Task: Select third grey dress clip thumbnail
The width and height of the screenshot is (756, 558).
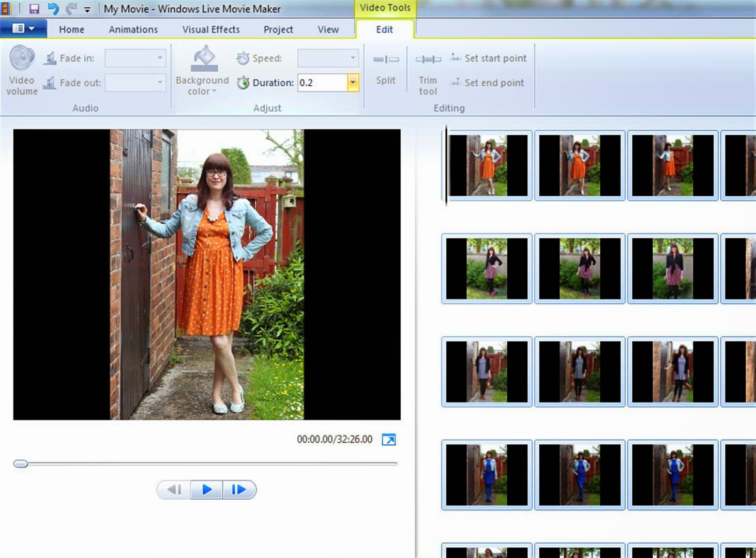Action: pos(673,372)
